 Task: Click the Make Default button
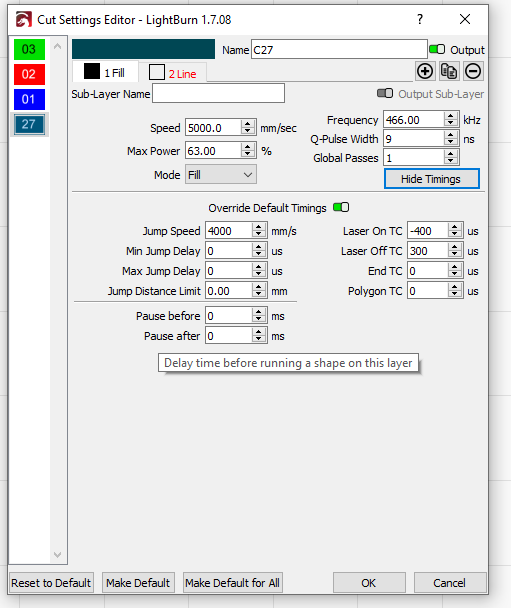pyautogui.click(x=138, y=582)
